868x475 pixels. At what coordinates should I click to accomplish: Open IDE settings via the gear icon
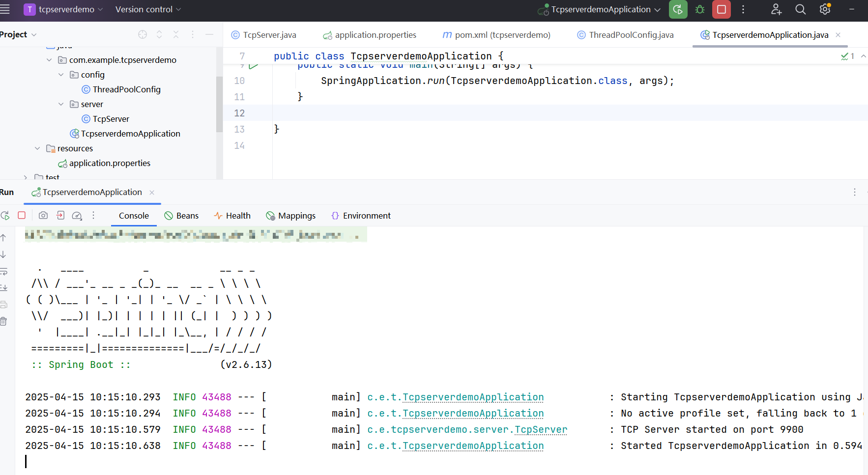(x=825, y=9)
